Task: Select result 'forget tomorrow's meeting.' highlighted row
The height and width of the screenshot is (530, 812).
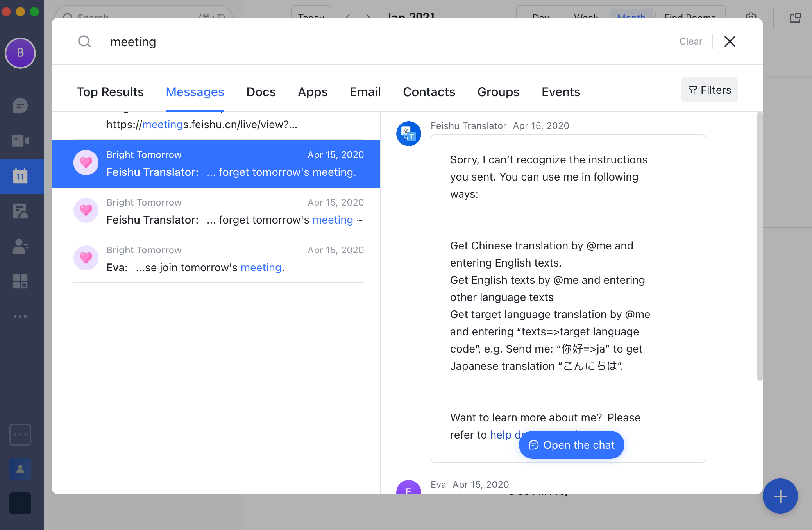Action: (216, 164)
